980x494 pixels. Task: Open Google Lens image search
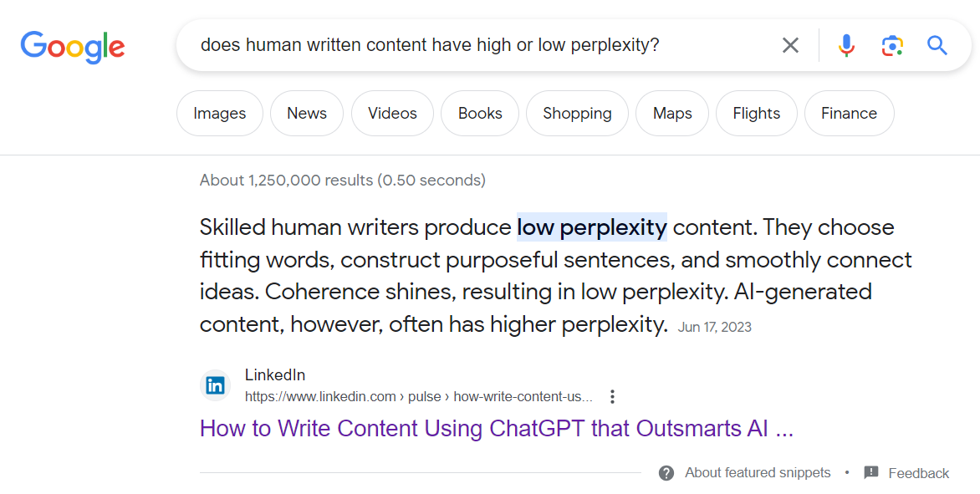click(892, 45)
